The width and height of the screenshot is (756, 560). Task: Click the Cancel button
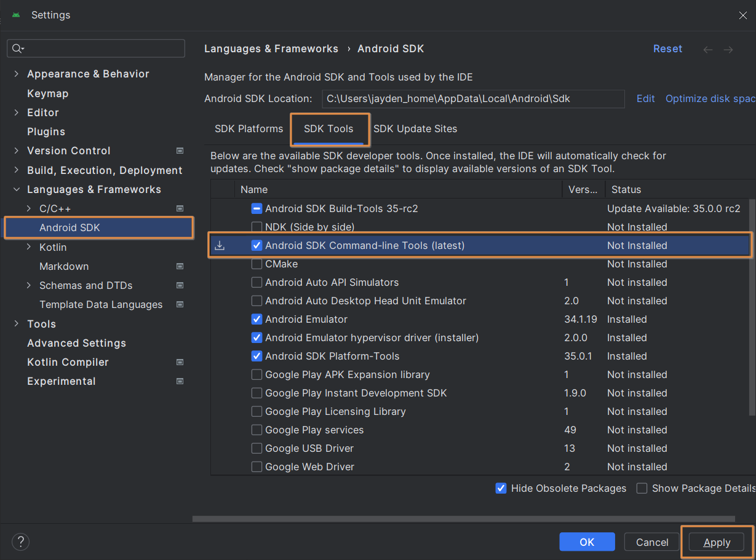coord(652,542)
